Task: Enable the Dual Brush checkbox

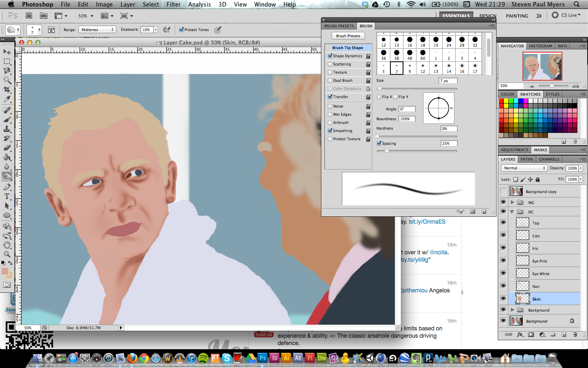Action: pyautogui.click(x=330, y=81)
